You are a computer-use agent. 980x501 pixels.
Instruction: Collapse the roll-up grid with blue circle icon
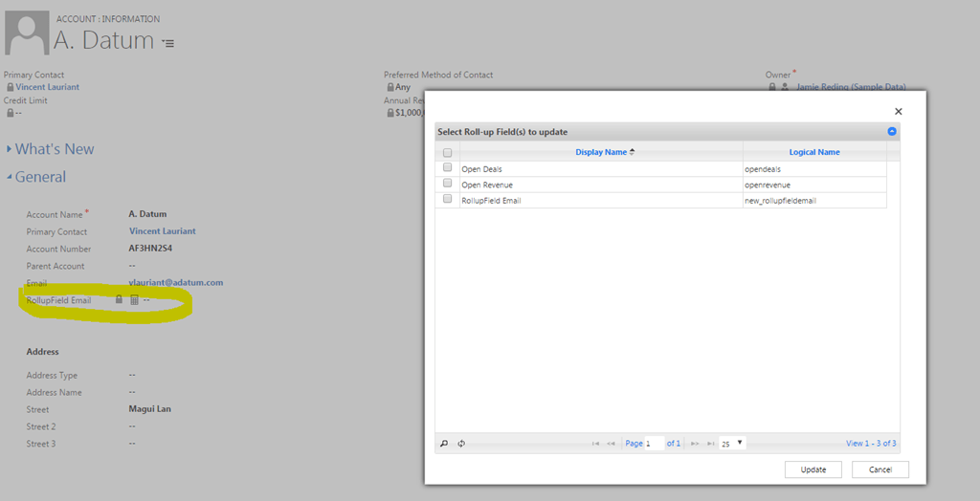892,131
